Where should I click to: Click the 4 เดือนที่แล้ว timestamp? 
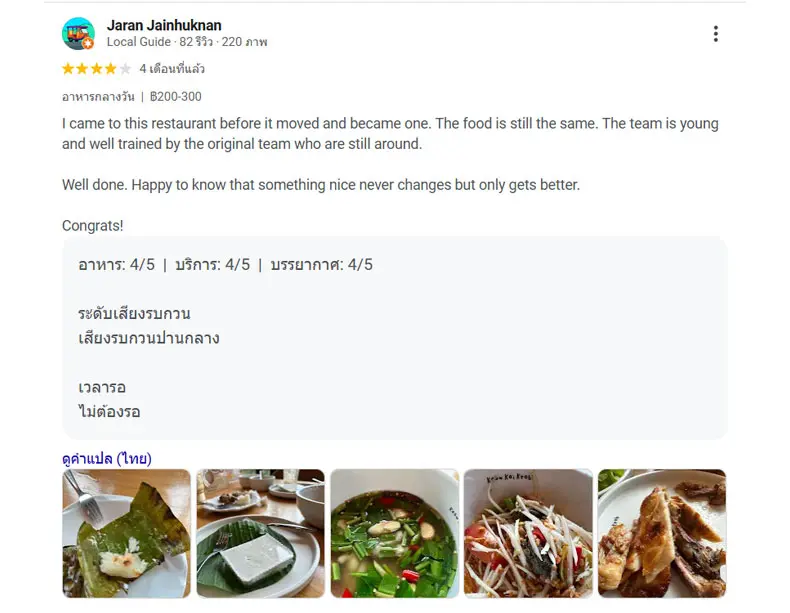coord(172,69)
